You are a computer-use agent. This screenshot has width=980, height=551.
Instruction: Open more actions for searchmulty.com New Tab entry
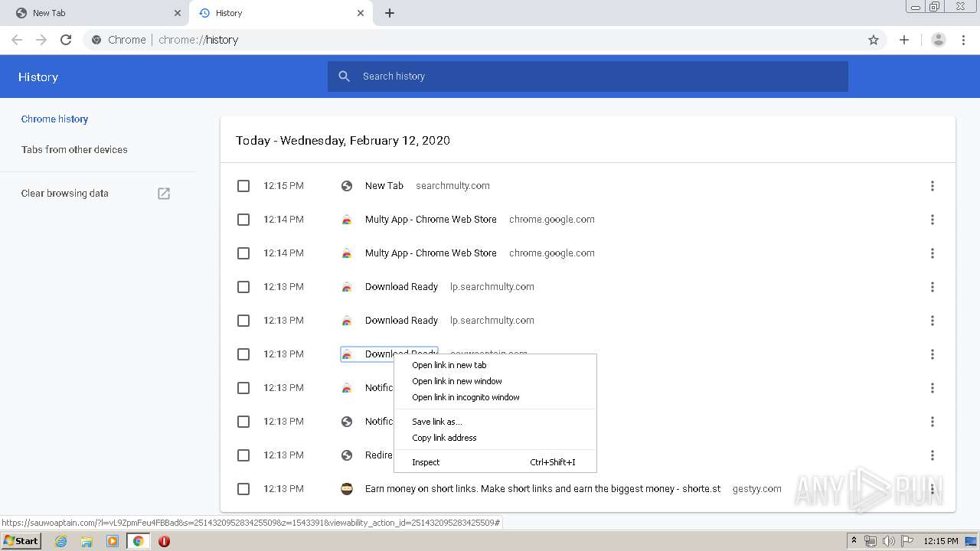pyautogui.click(x=933, y=186)
